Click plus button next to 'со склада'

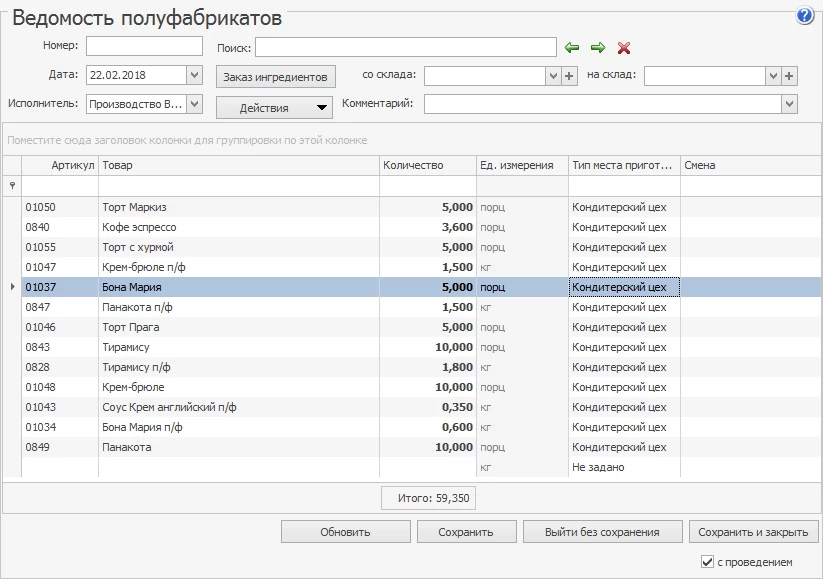[x=569, y=76]
